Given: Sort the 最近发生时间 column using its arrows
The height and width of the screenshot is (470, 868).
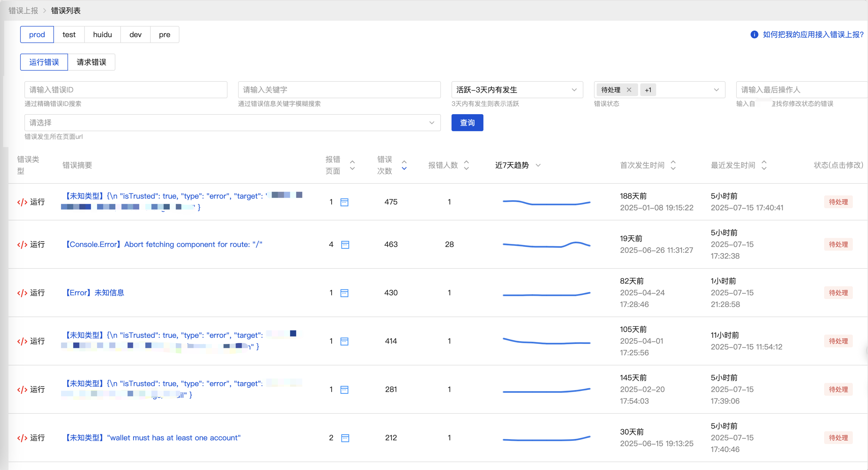Looking at the screenshot, I should [x=764, y=165].
